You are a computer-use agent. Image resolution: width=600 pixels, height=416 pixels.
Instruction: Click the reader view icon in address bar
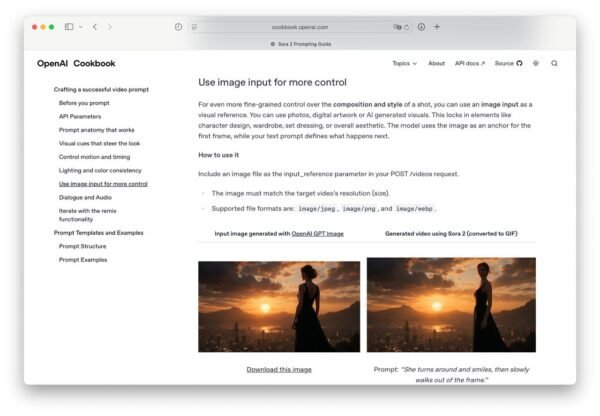coord(194,27)
